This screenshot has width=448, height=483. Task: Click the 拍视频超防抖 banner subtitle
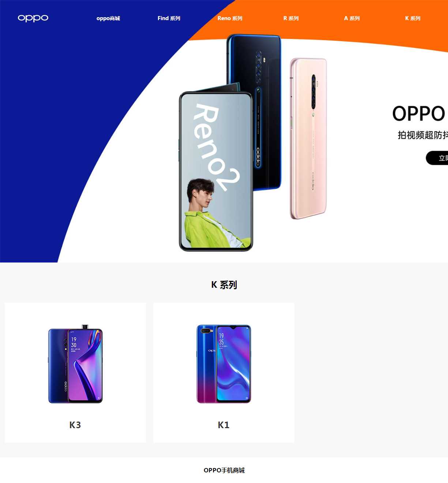pos(423,135)
